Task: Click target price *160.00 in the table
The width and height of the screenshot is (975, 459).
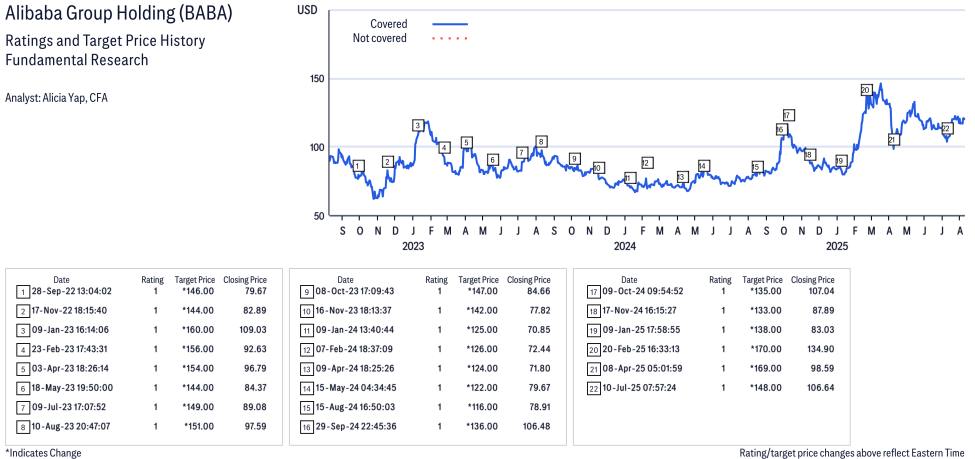Action: 198,330
